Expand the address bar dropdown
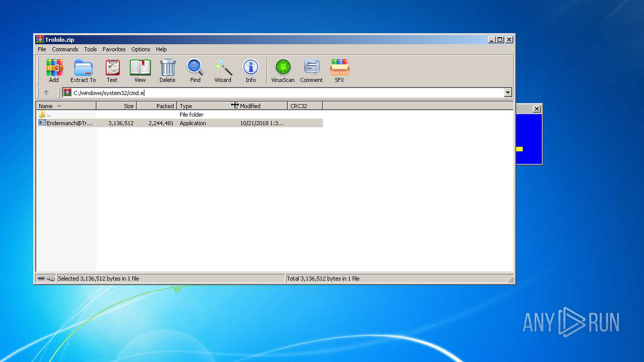644x362 pixels. point(508,93)
